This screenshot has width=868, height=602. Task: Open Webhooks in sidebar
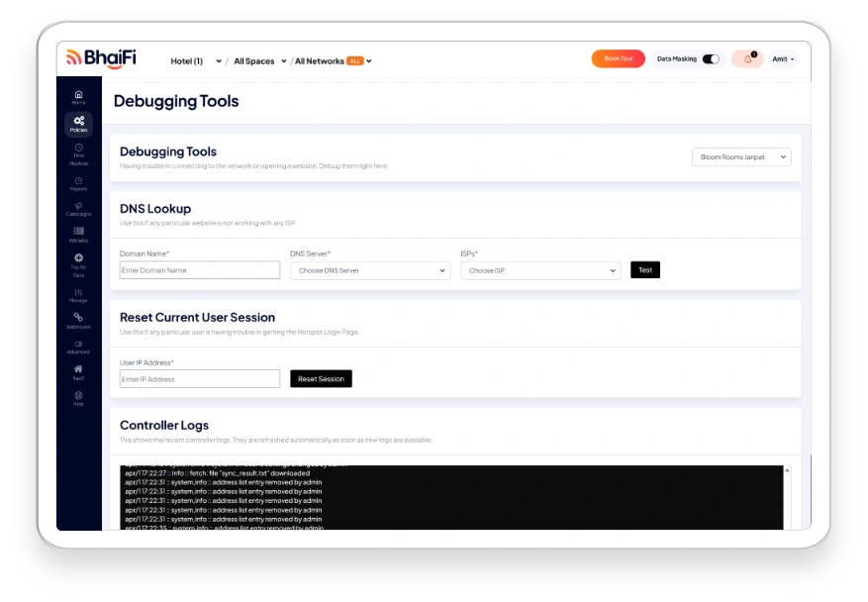coord(78,320)
